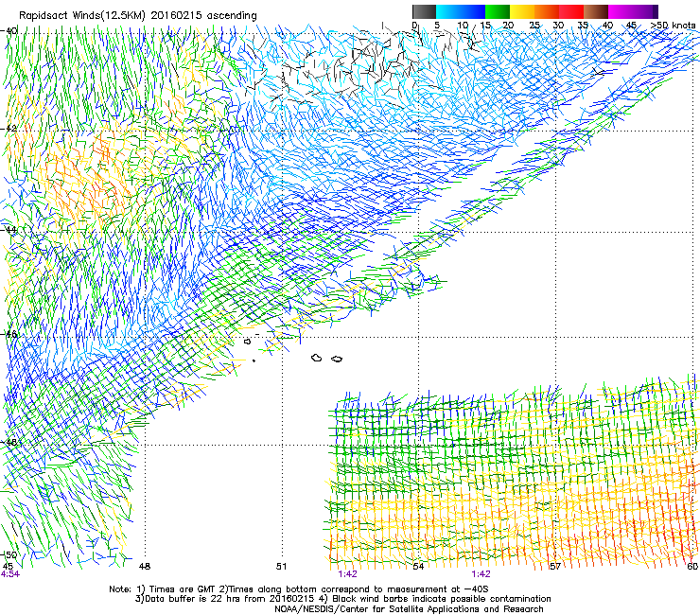
Task: Click the purple '1:42' time under longitude 51-54
Action: [347, 574]
